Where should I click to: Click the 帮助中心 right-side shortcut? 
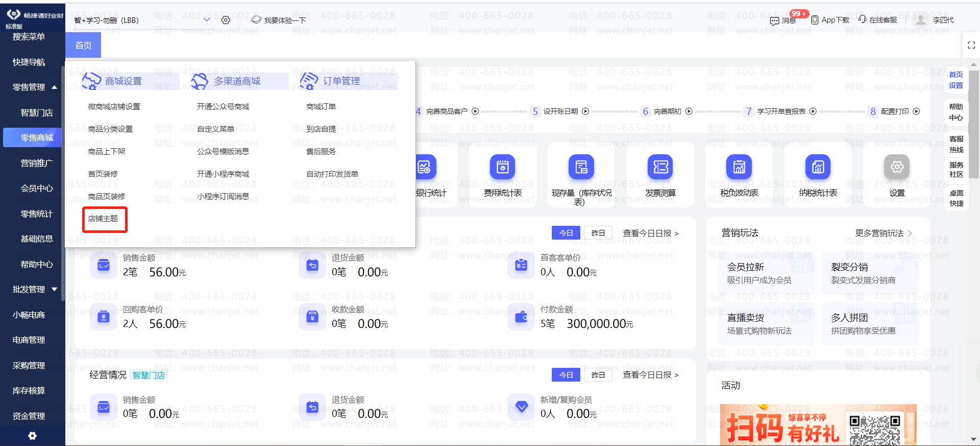(956, 112)
